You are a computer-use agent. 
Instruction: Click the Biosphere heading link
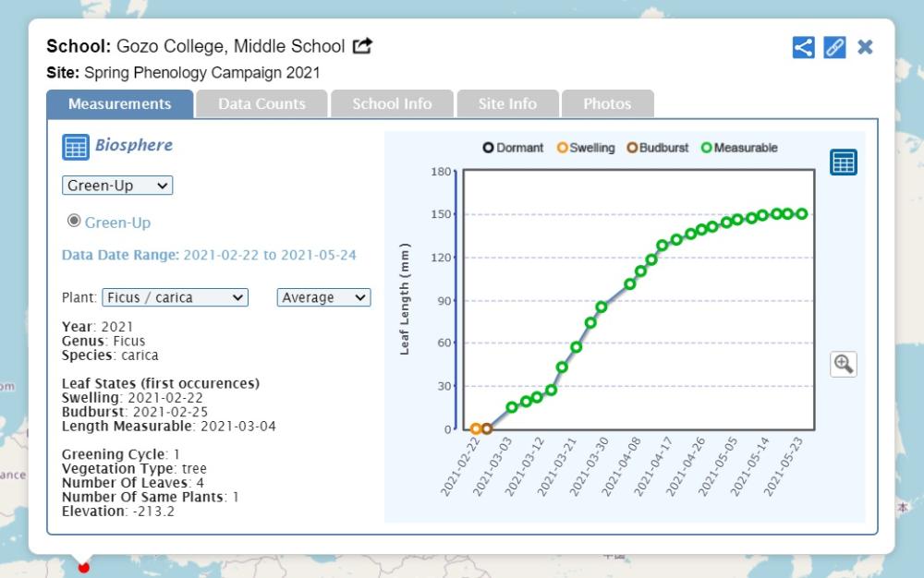click(134, 145)
